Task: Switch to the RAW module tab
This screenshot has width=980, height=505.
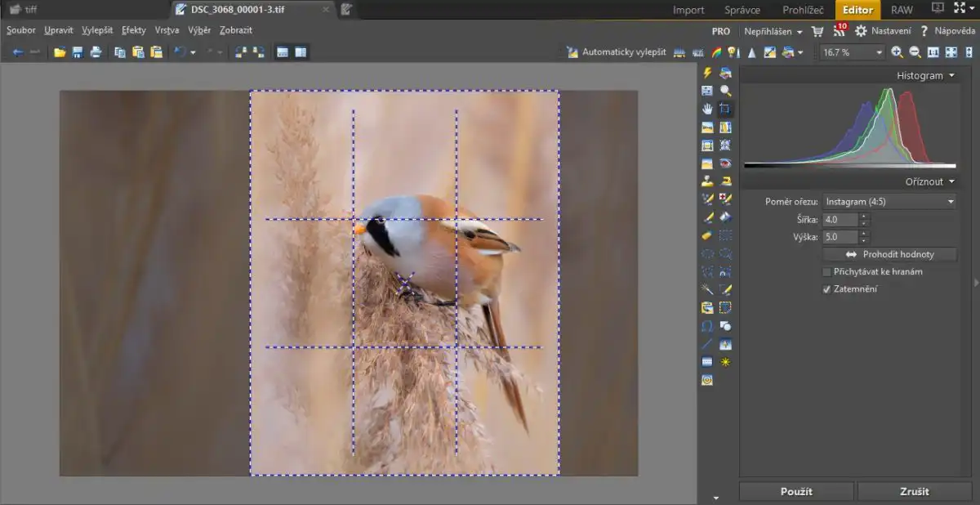Action: tap(902, 10)
